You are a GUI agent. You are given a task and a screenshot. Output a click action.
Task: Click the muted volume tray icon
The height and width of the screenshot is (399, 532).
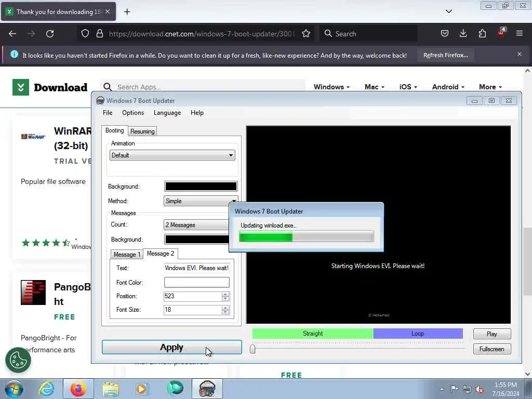coord(480,390)
